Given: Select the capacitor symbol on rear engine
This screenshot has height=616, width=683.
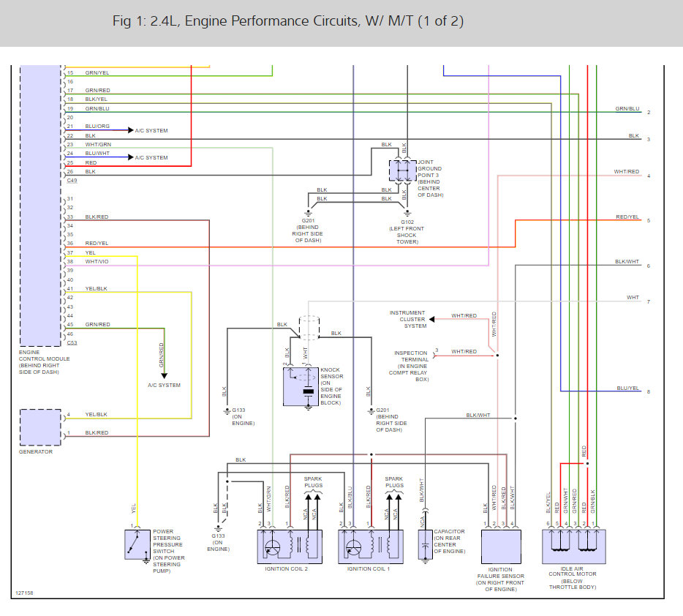Looking at the screenshot, I should click(426, 544).
